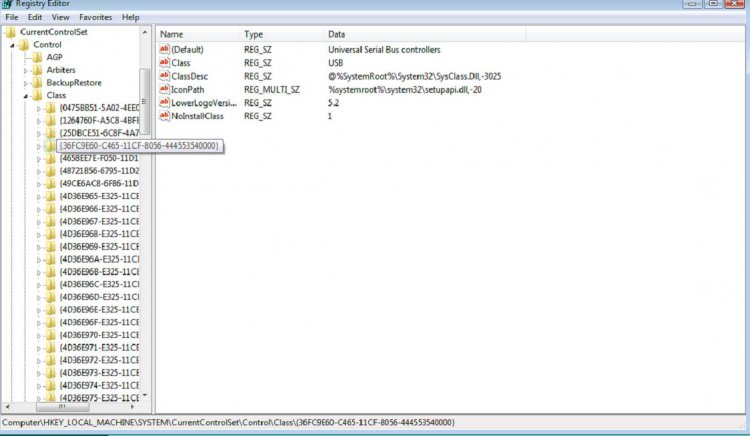Screen dimensions: 750x436
Task: Click the Control folder icon
Action: [x=24, y=44]
